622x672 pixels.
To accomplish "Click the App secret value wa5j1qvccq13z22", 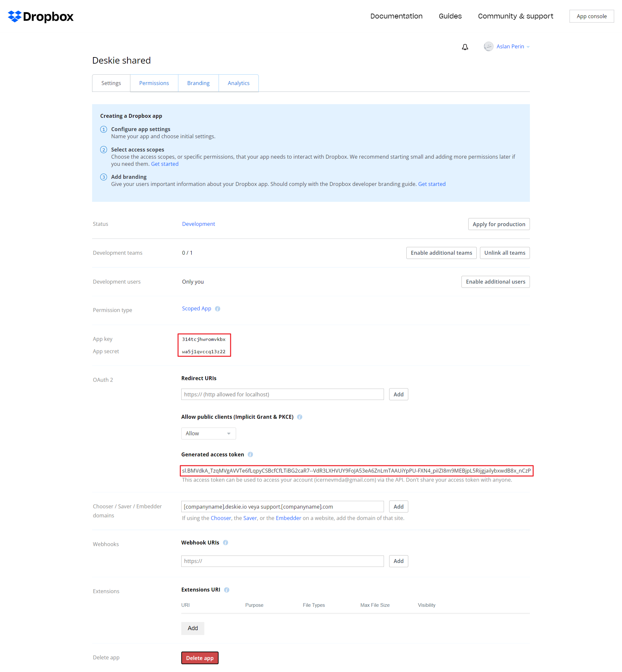I will click(x=204, y=351).
